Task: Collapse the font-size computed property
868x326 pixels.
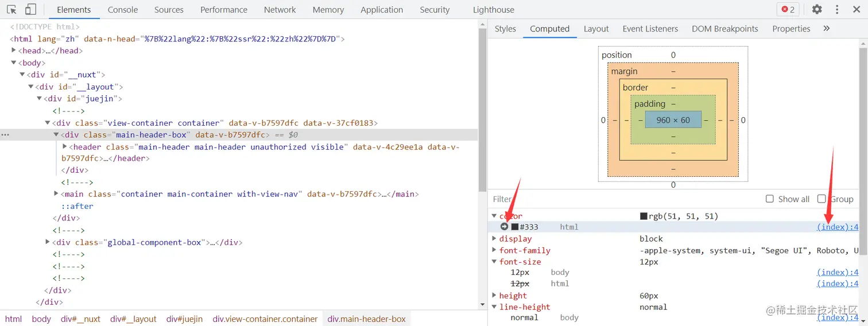Action: (x=494, y=262)
